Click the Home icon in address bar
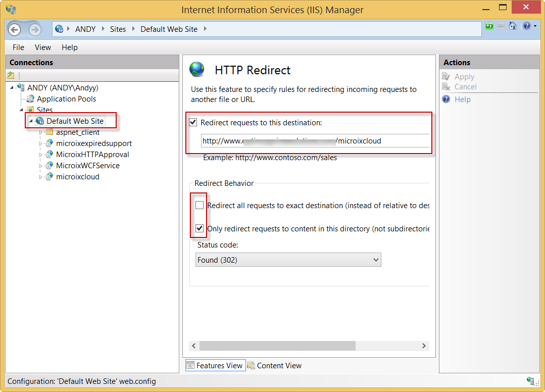Viewport: 545px width, 392px height. 512,26
